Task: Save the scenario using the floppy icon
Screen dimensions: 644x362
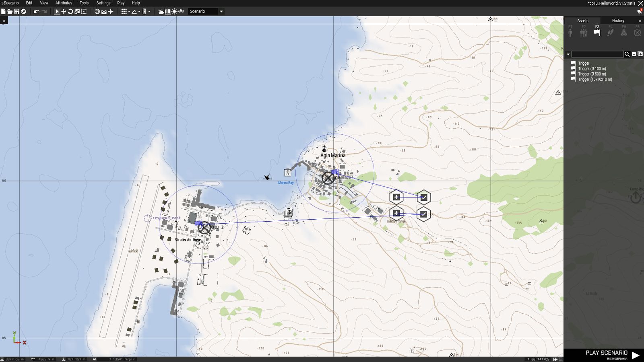Action: 17,11
